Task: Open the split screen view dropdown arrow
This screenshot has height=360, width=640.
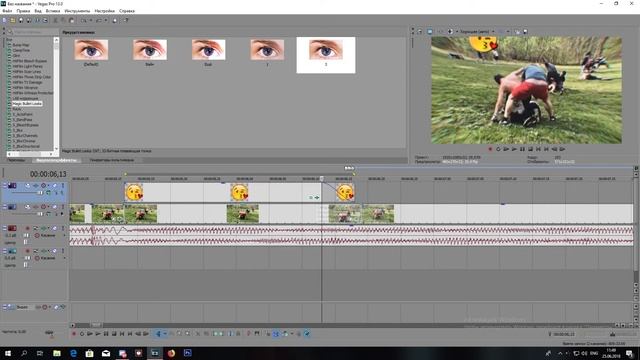Action: (457, 31)
